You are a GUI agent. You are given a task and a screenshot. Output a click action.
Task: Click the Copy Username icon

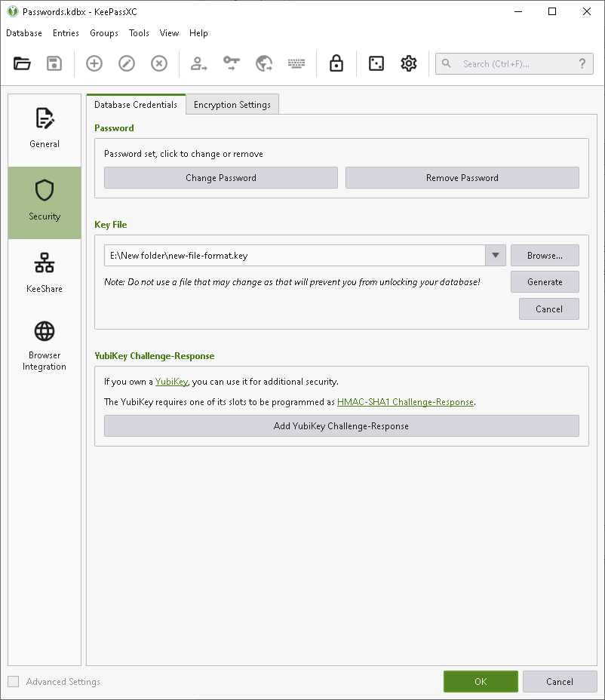click(x=198, y=64)
